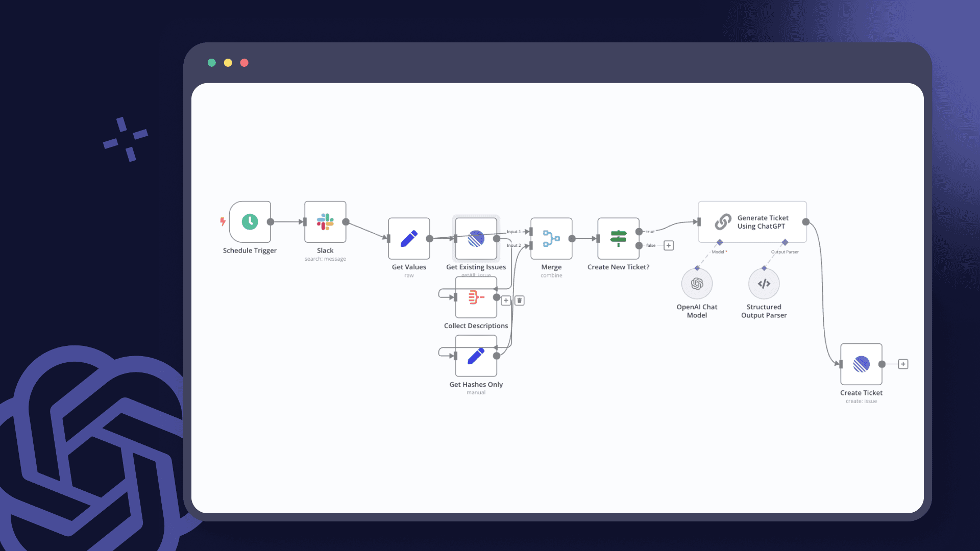
Task: Click the true output of Create New Ticket?
Action: click(639, 232)
